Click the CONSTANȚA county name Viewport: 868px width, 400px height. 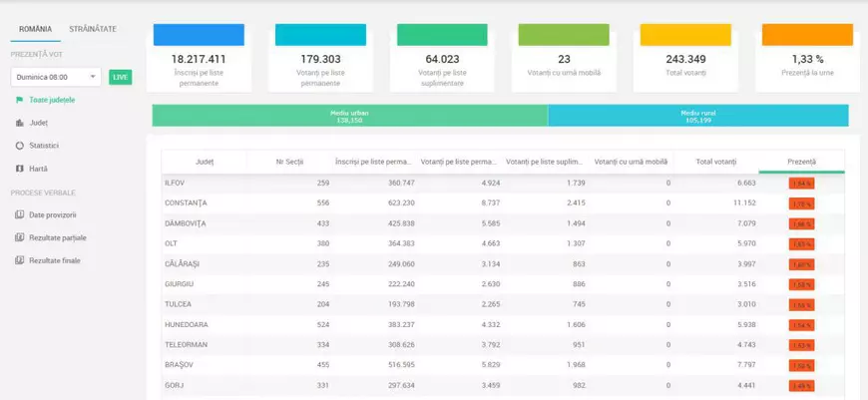pos(185,203)
